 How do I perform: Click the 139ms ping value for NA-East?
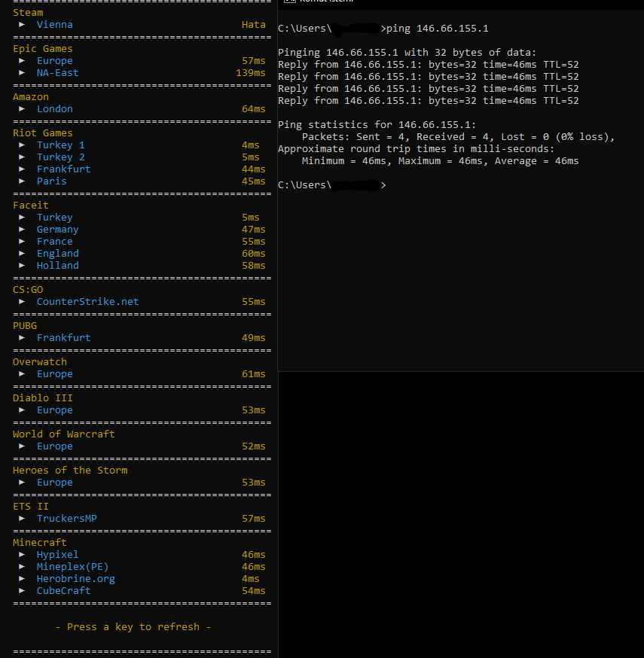(250, 73)
